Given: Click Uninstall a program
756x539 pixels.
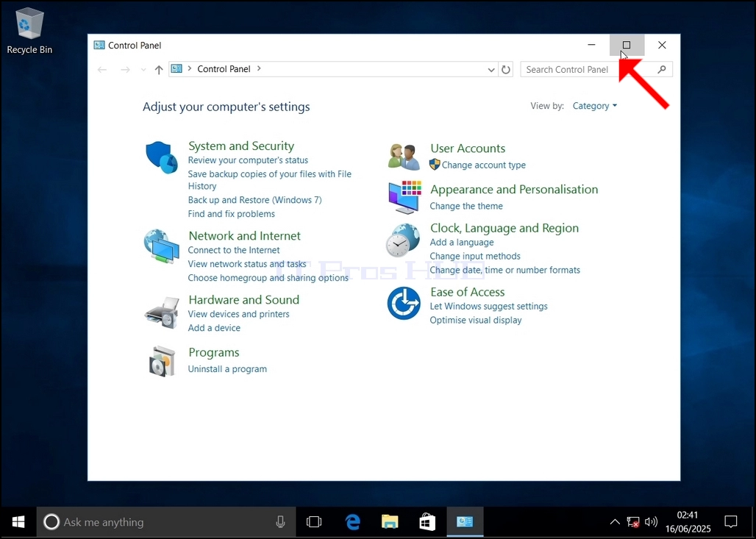Looking at the screenshot, I should pyautogui.click(x=227, y=369).
